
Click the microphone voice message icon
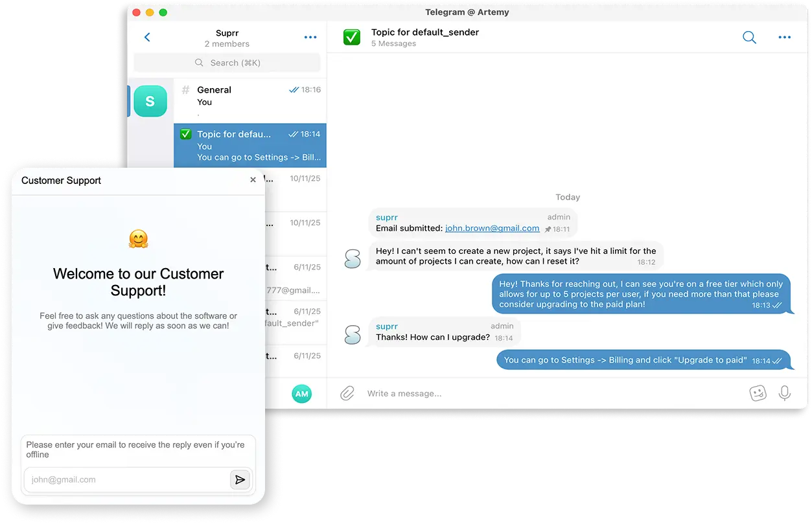click(785, 393)
